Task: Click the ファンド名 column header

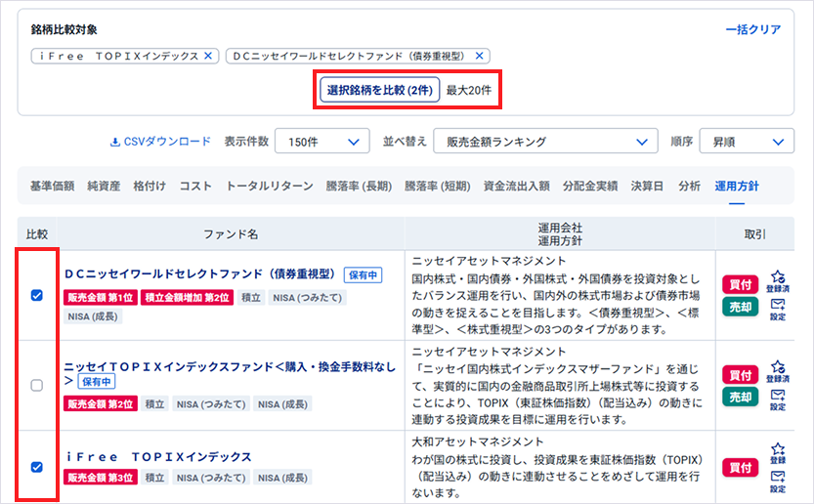Action: (x=231, y=234)
